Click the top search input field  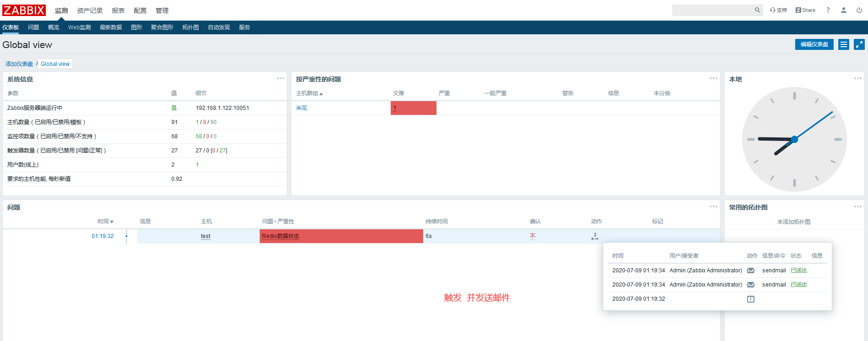click(712, 10)
